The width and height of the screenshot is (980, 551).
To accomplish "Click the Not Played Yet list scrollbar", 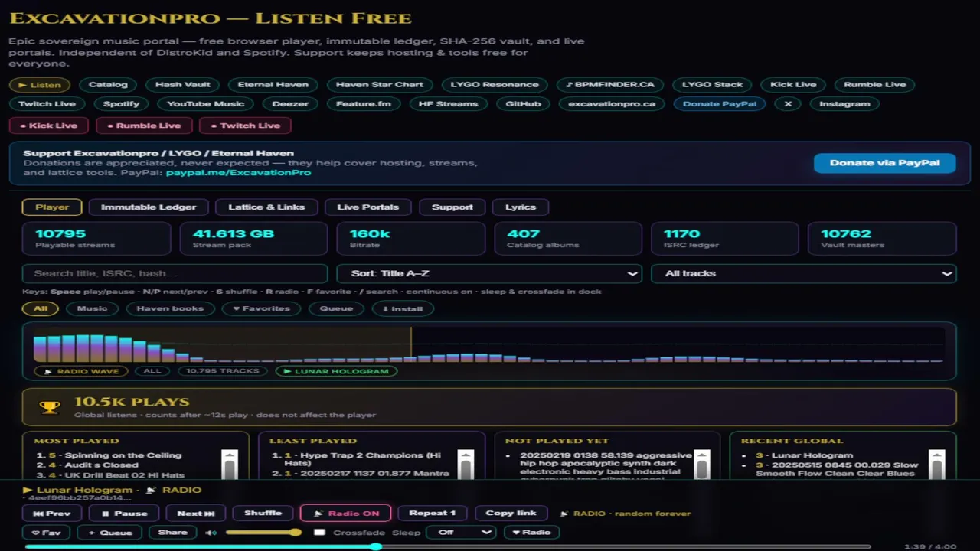I will (x=701, y=464).
